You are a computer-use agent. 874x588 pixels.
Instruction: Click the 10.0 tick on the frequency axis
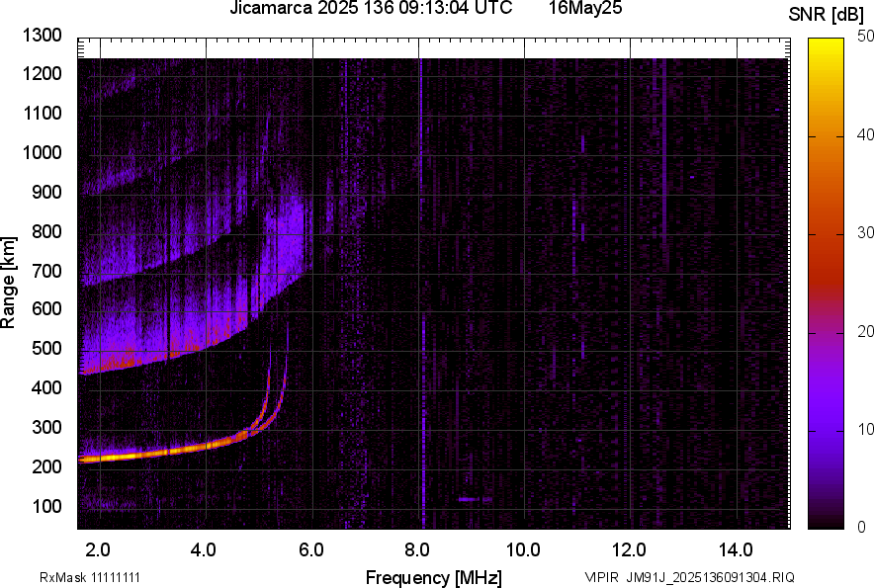(523, 549)
